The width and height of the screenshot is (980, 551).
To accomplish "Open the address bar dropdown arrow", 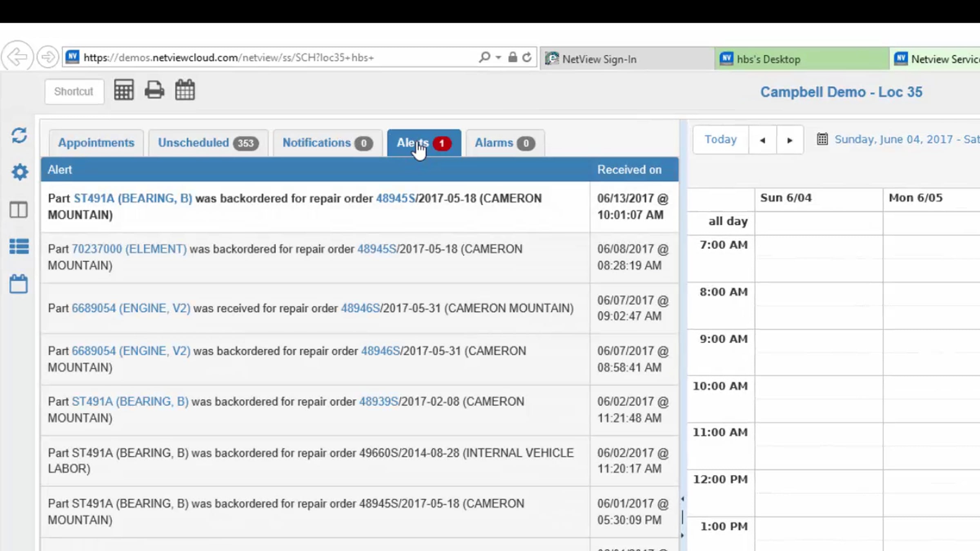I will pos(498,58).
